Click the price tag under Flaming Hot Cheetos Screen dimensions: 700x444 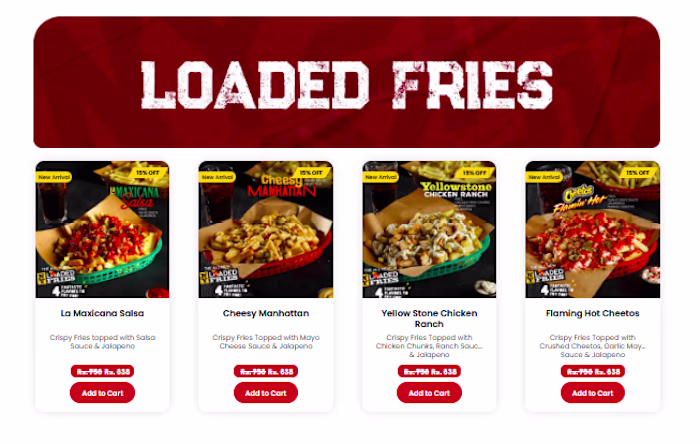pyautogui.click(x=592, y=371)
